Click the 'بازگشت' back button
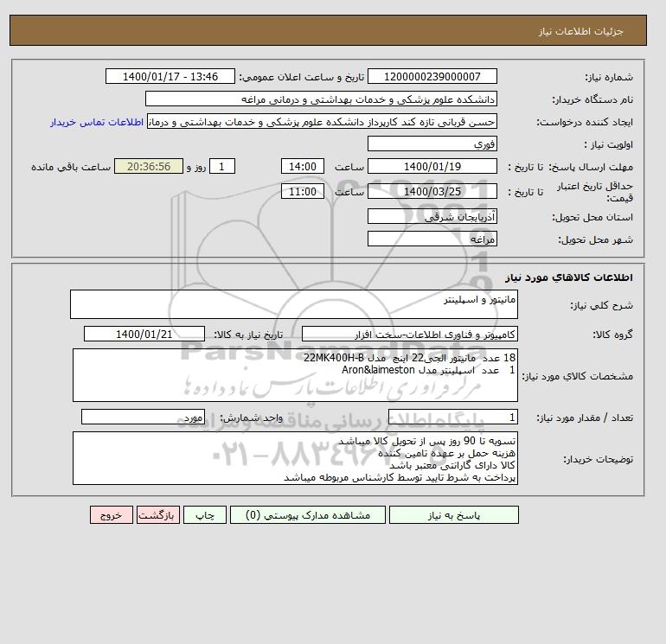This screenshot has height=644, width=666. [158, 515]
